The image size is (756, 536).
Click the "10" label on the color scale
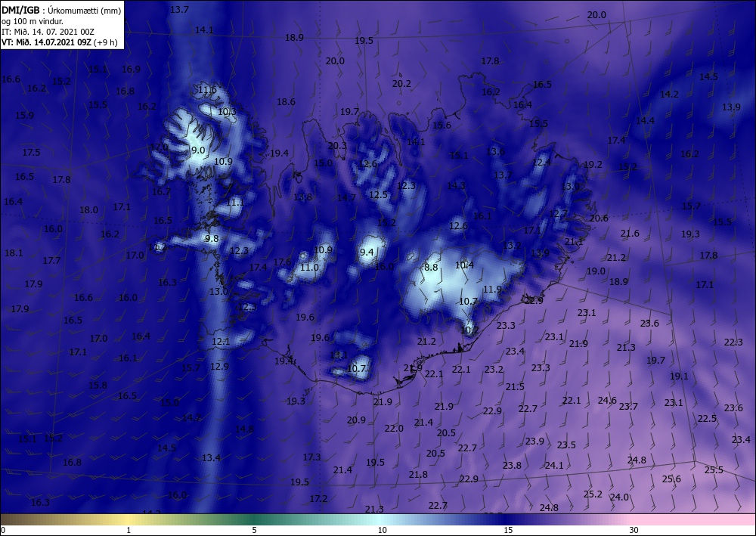click(x=383, y=530)
